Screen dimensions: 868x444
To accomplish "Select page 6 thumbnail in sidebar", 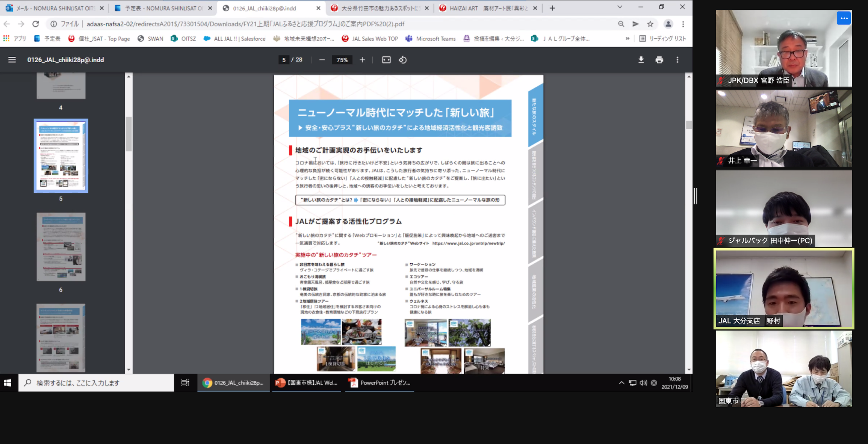I will click(61, 247).
